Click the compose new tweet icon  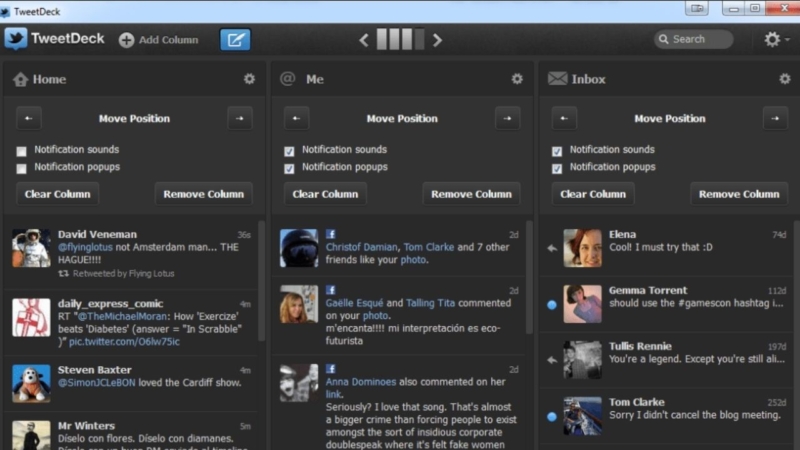[x=235, y=40]
